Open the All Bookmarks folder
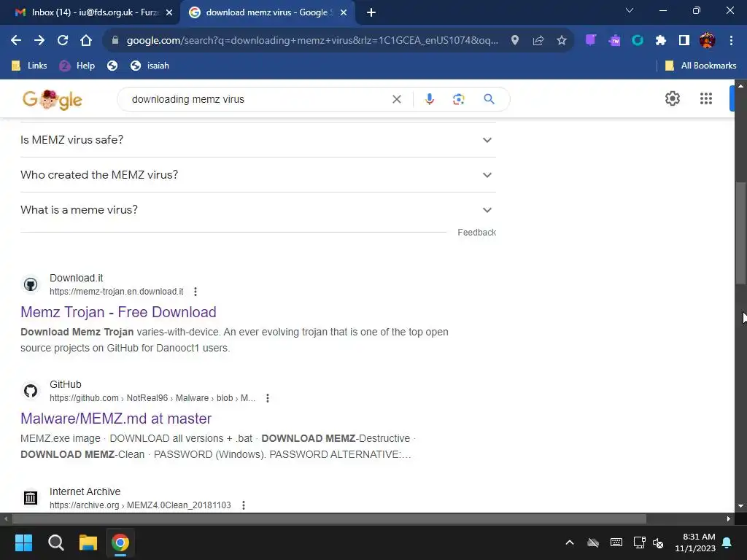747x560 pixels. [x=700, y=66]
